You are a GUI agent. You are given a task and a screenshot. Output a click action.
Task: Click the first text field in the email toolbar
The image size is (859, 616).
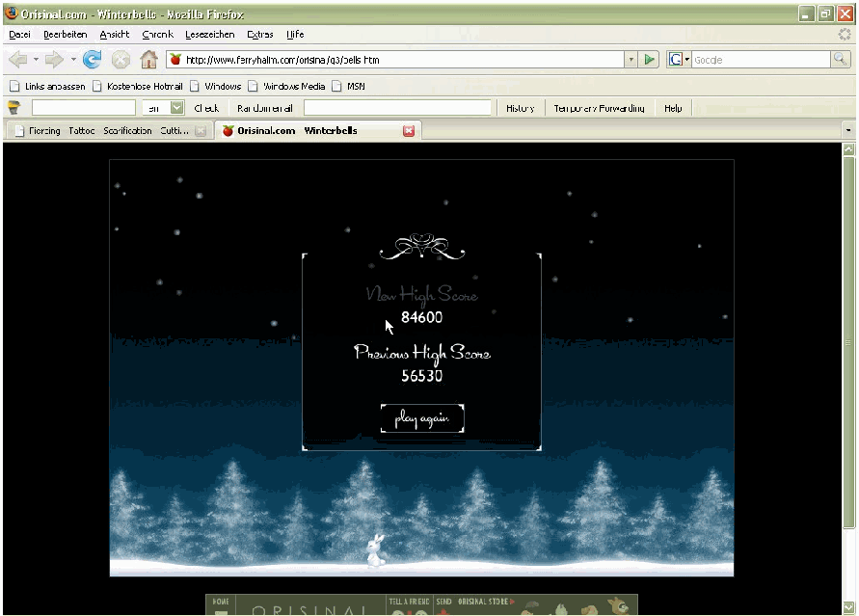coord(83,108)
